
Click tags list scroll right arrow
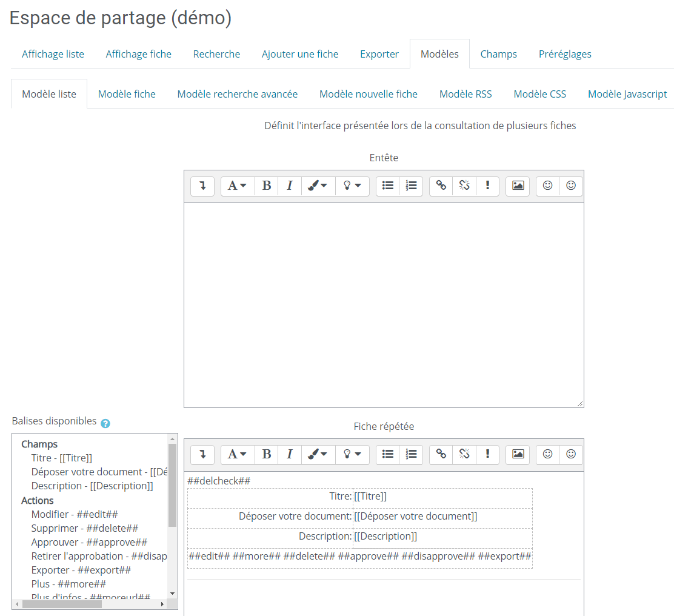pos(162,604)
